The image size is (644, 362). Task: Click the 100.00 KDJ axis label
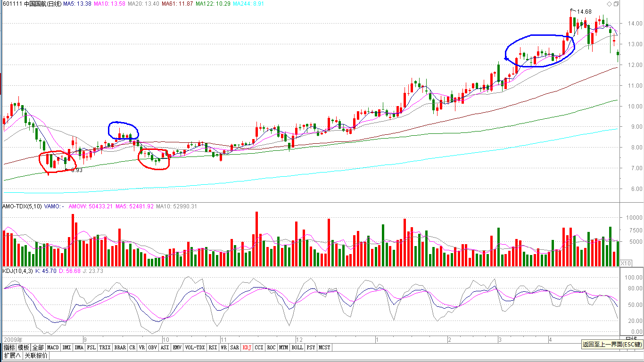pyautogui.click(x=635, y=278)
